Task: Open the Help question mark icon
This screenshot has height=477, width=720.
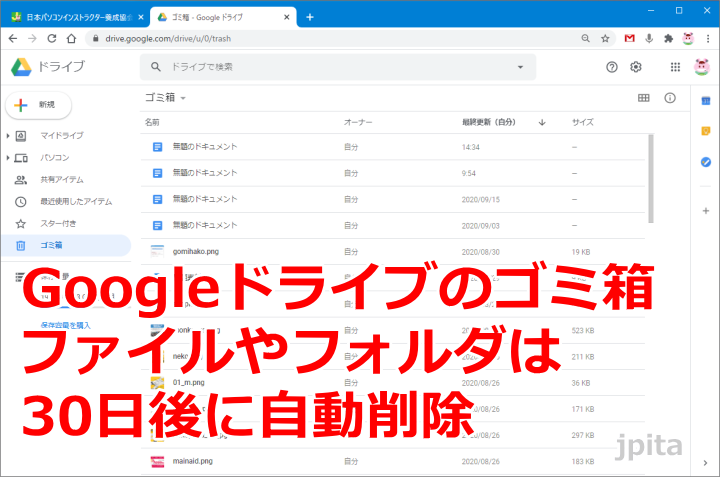Action: coord(612,67)
